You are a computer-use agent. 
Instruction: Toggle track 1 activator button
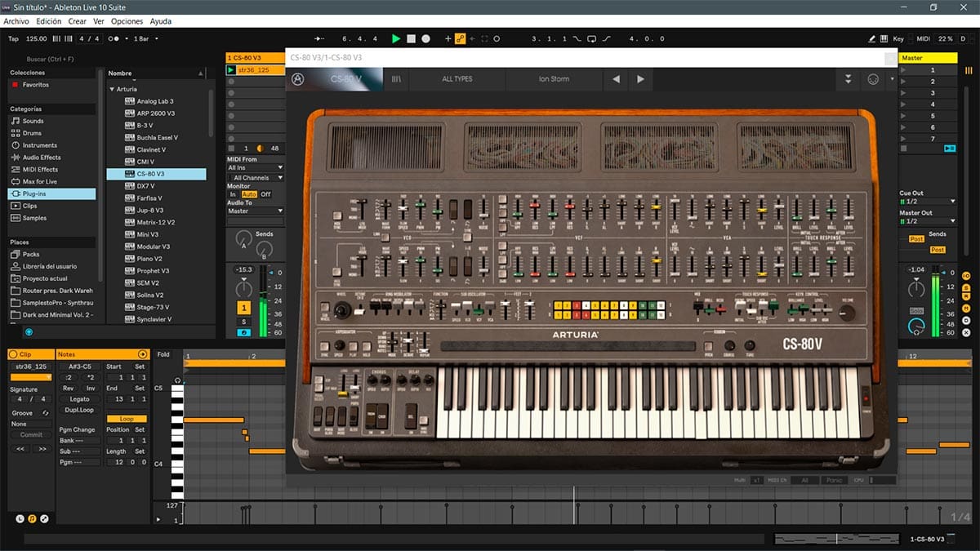tap(243, 308)
